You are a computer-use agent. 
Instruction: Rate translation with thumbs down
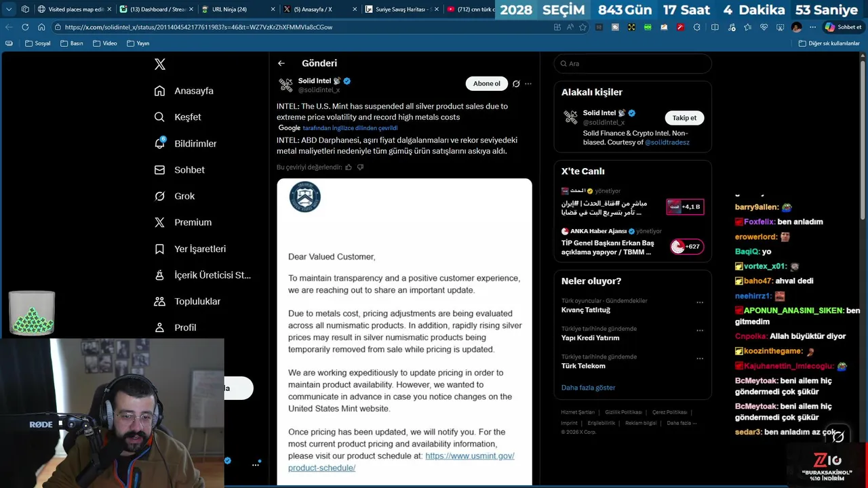[x=360, y=167]
